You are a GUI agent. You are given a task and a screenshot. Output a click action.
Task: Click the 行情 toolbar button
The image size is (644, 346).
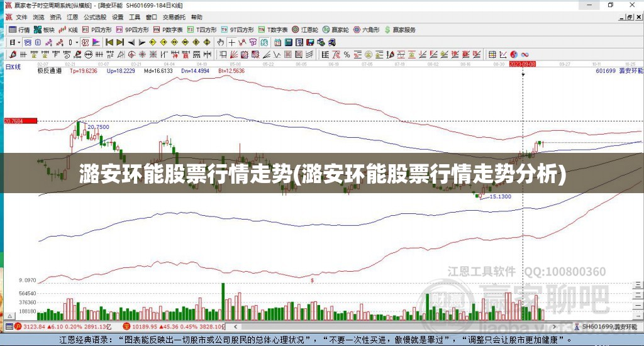point(19,30)
